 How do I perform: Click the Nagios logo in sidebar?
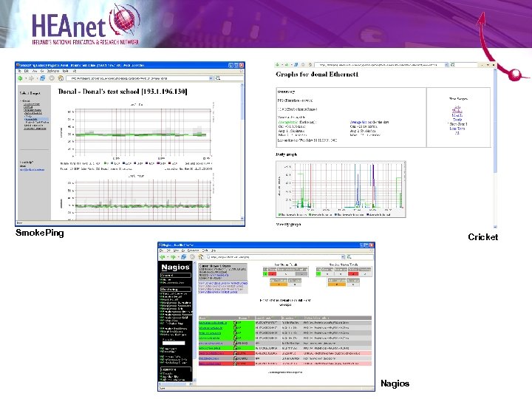(x=175, y=267)
